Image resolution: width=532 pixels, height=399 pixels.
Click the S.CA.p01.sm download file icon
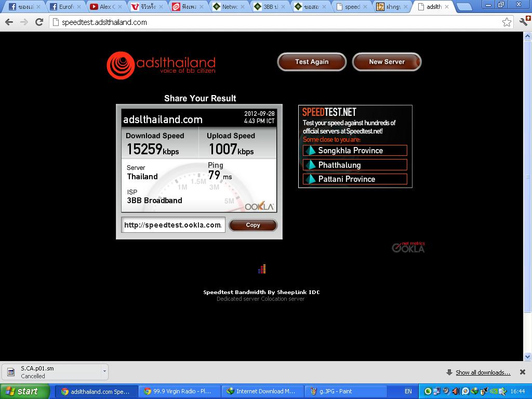[x=11, y=372]
